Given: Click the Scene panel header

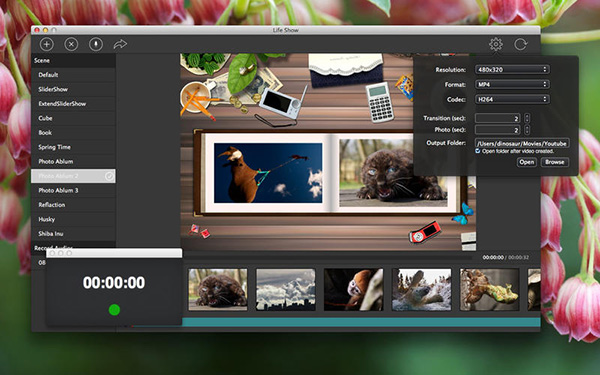Looking at the screenshot, I should coord(73,60).
